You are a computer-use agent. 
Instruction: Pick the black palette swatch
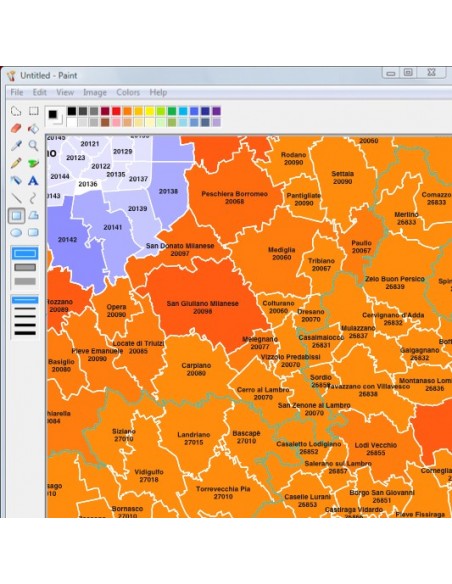[x=71, y=111]
